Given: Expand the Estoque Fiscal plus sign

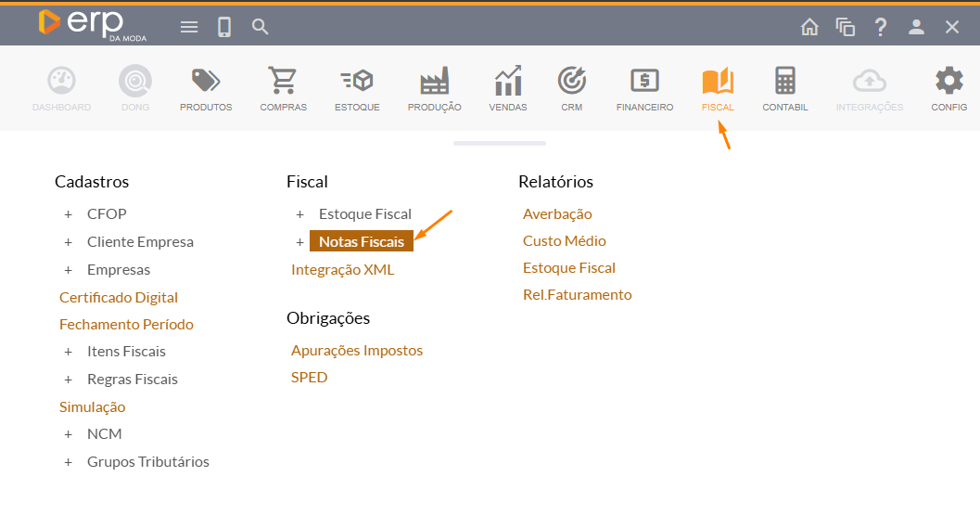Looking at the screenshot, I should point(299,214).
